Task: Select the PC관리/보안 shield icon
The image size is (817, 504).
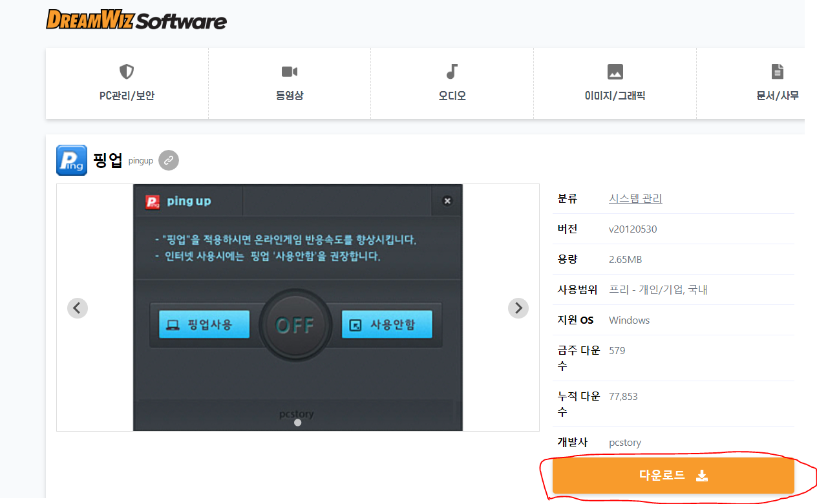Action: click(x=127, y=71)
